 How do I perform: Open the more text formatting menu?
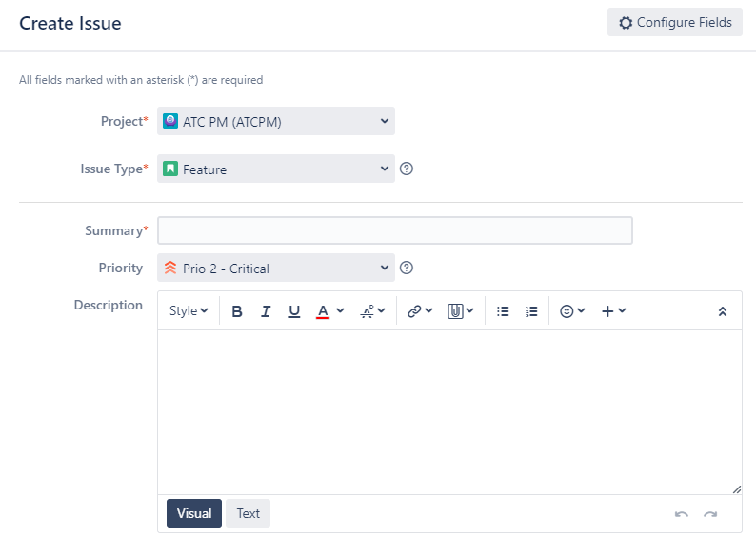tap(372, 311)
